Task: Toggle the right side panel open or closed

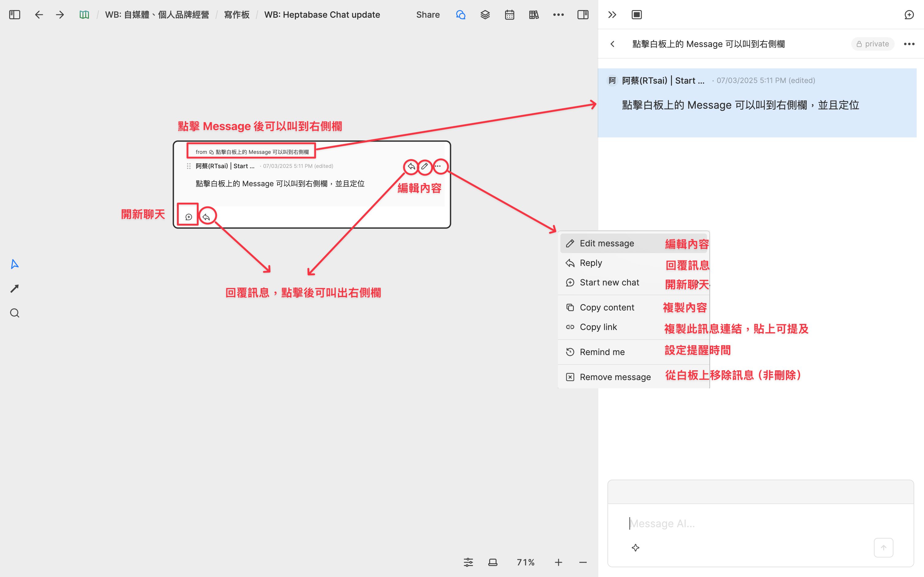Action: click(583, 15)
